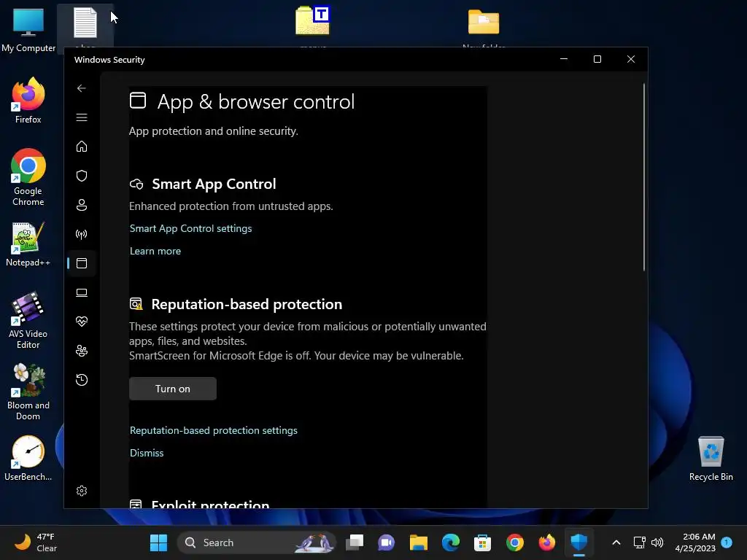Open Settings gear in Windows Security

point(82,491)
